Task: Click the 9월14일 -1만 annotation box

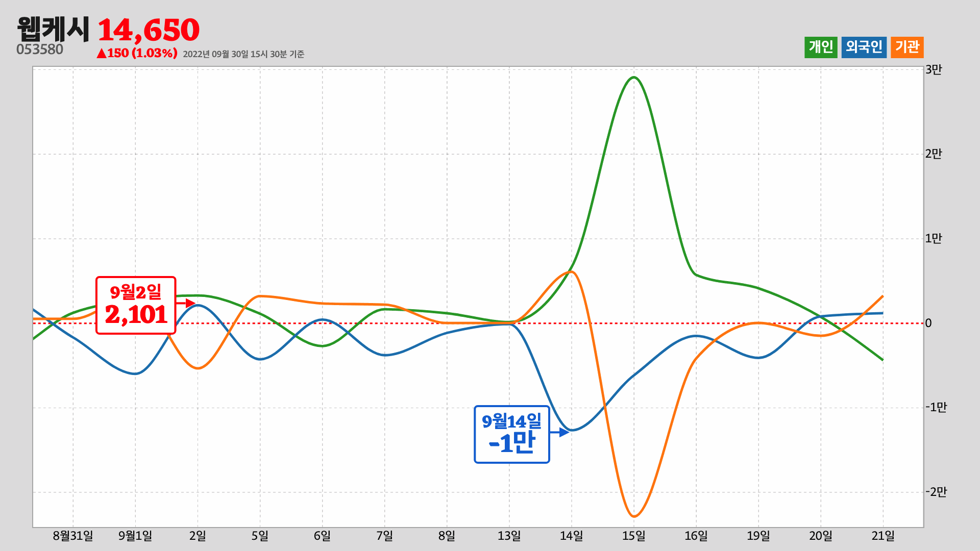Action: click(511, 434)
